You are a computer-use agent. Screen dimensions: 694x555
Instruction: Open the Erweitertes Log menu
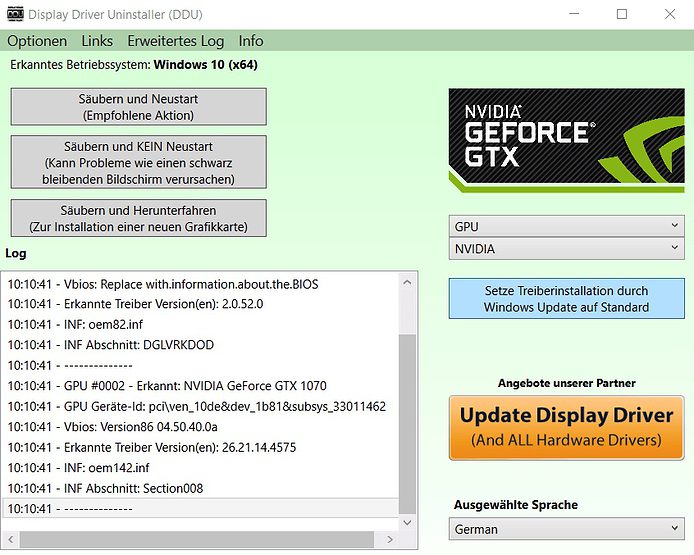[175, 41]
